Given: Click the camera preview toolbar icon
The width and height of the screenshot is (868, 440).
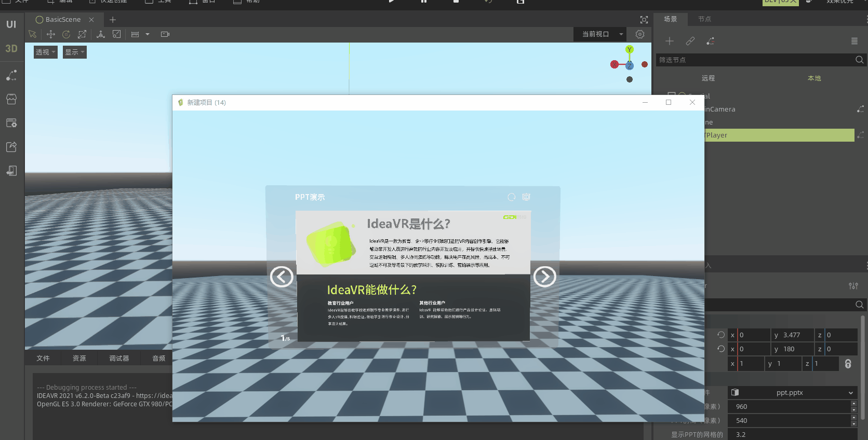Looking at the screenshot, I should click(x=165, y=34).
